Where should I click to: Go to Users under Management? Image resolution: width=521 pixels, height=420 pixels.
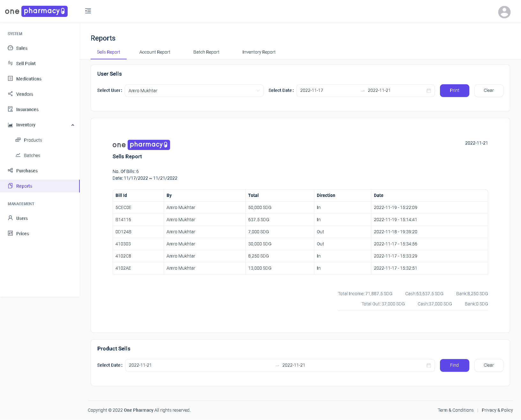point(22,218)
